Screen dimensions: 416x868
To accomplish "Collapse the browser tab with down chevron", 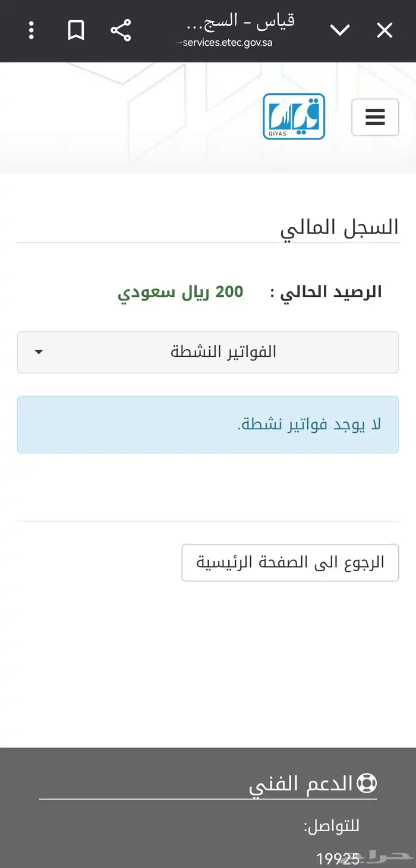I will tap(340, 30).
